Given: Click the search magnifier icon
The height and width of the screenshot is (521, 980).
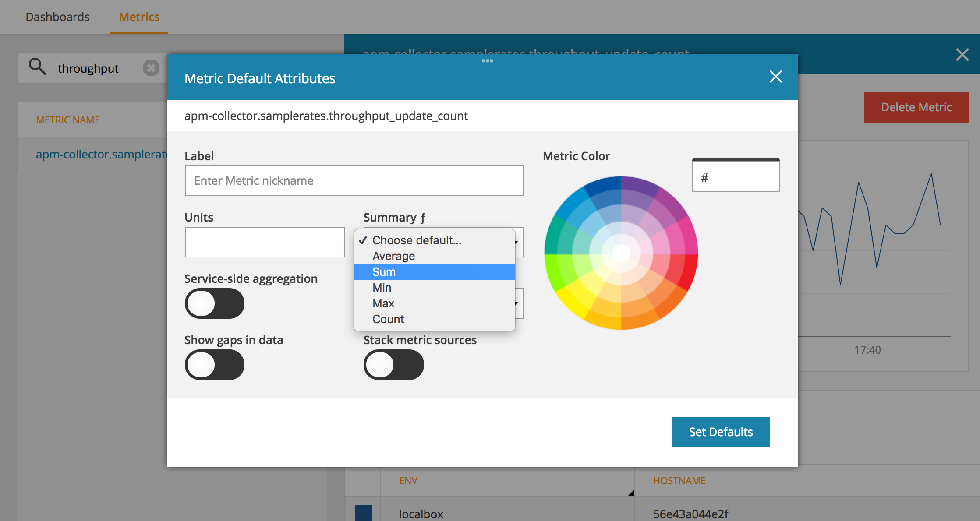Looking at the screenshot, I should [37, 67].
